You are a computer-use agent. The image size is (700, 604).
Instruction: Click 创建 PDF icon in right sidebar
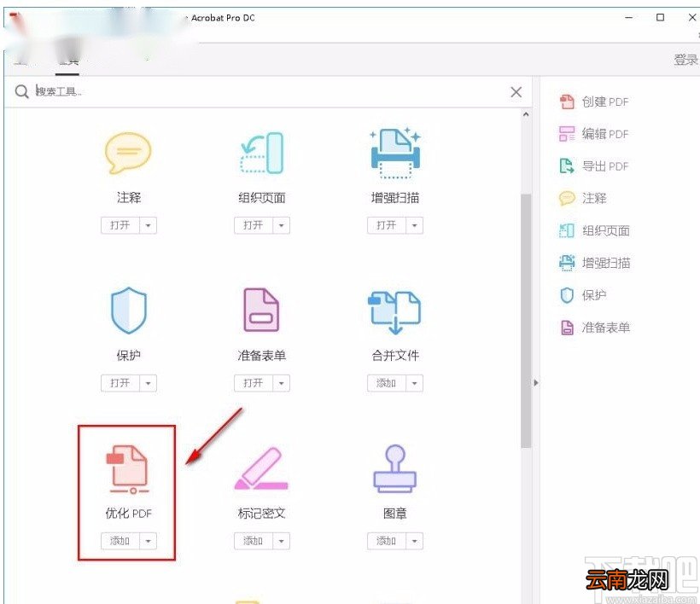(x=567, y=102)
